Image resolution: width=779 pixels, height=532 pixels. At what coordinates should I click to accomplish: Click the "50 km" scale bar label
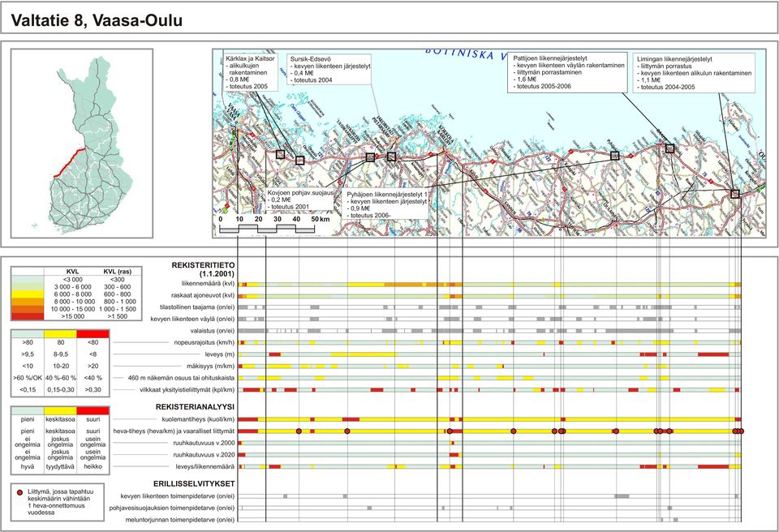pos(321,219)
